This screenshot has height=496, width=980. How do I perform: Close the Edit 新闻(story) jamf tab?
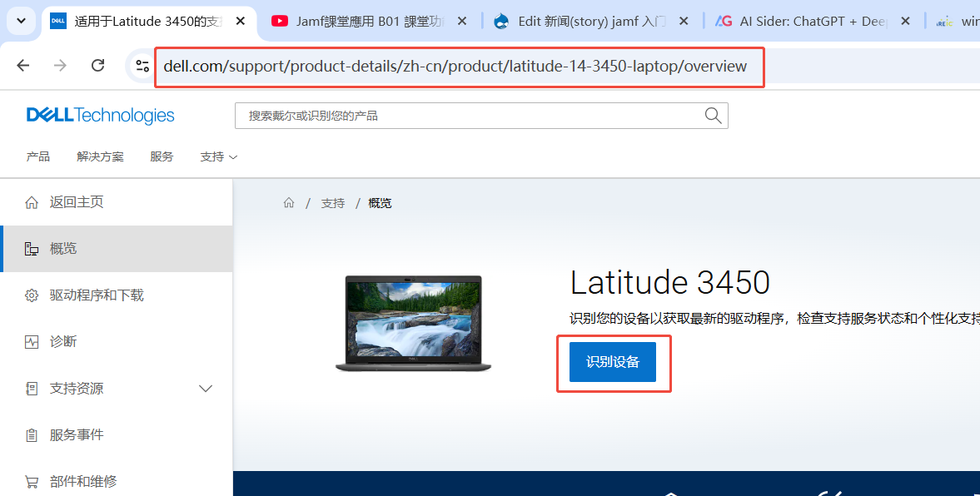pyautogui.click(x=684, y=22)
